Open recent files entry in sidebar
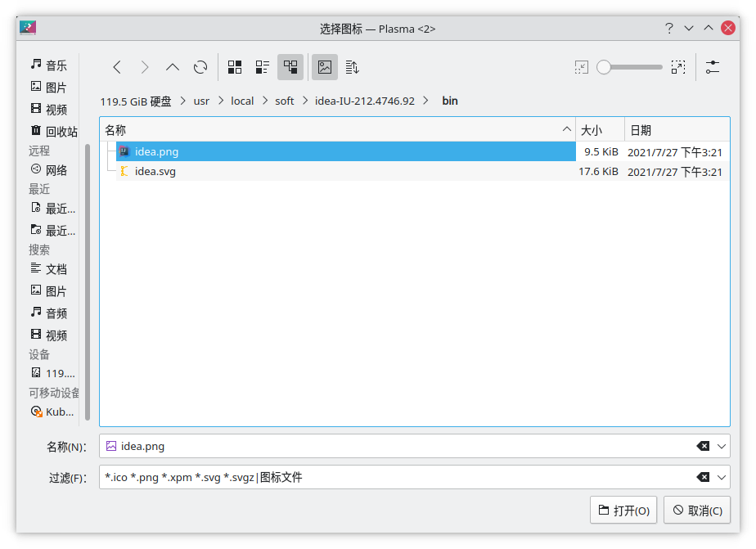Screen dimensions: 756x549 (x=53, y=209)
